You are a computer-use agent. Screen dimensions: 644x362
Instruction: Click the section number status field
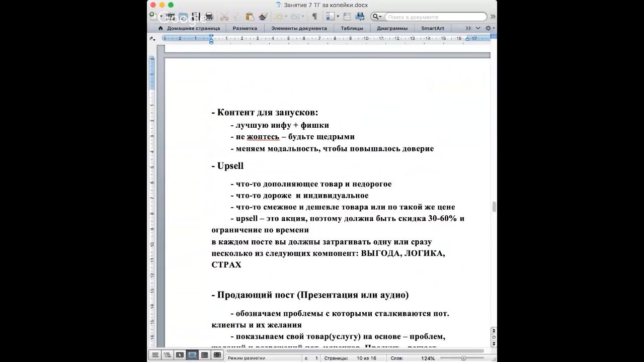[x=311, y=358]
